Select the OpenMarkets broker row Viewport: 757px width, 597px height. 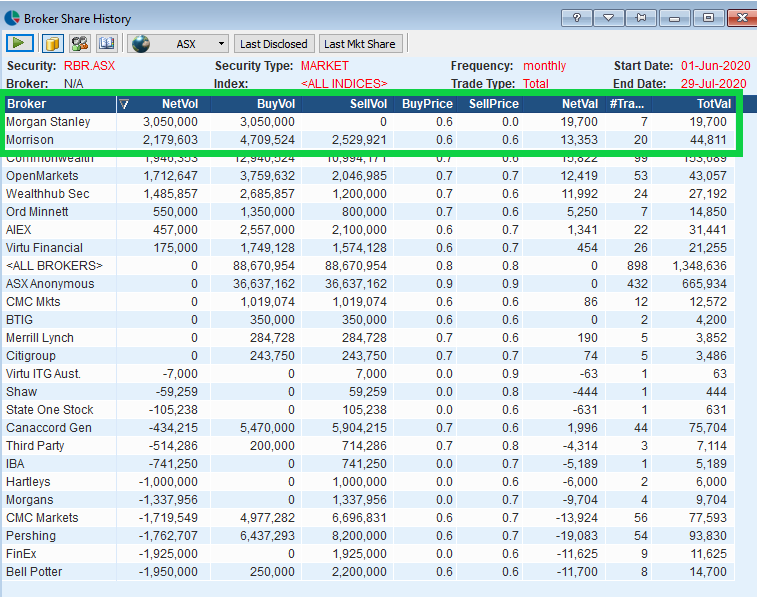(369, 176)
